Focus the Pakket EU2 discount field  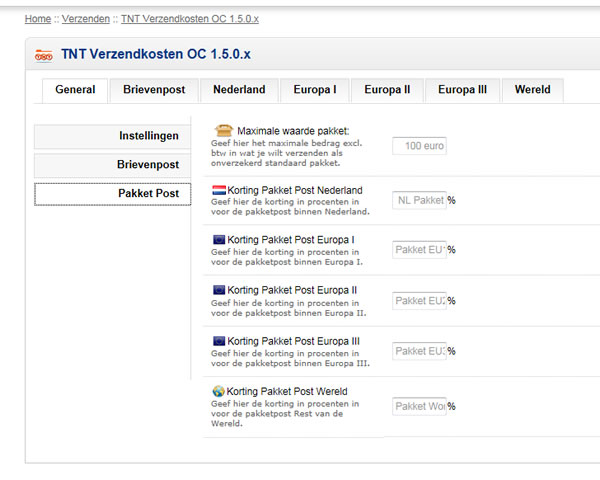(419, 301)
